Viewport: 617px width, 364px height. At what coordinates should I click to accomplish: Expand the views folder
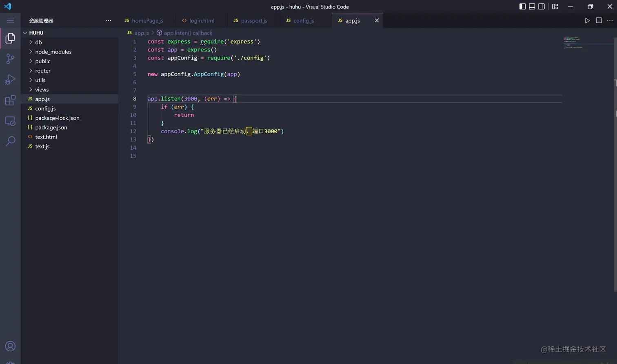(69, 90)
